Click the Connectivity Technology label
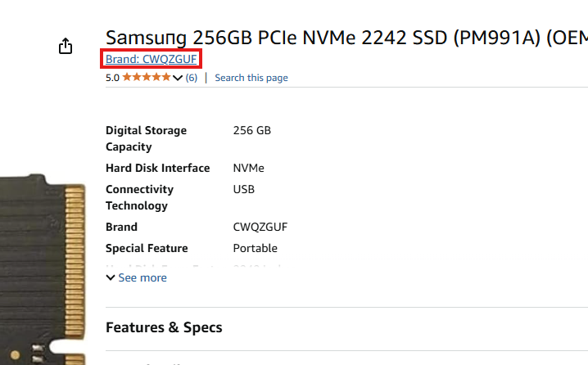This screenshot has width=588, height=365. (139, 197)
